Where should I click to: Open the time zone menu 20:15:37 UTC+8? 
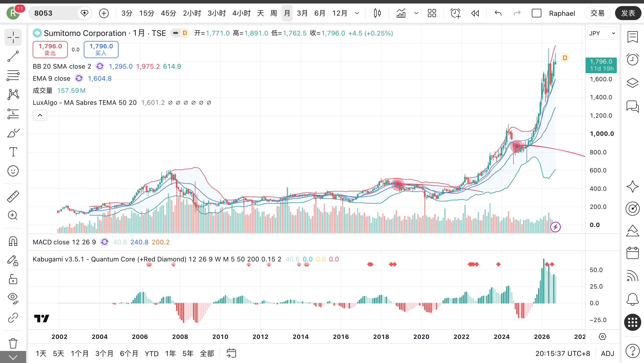click(563, 354)
